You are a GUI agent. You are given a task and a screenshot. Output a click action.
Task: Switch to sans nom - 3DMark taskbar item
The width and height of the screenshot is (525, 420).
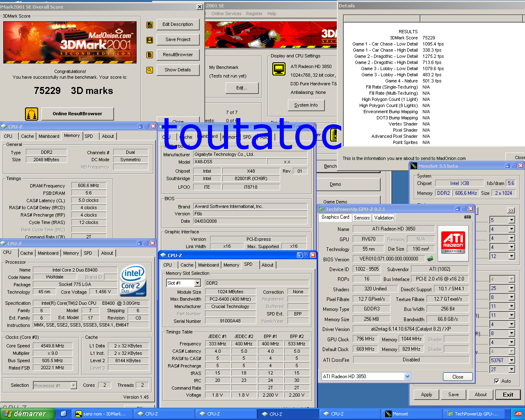coord(103,414)
